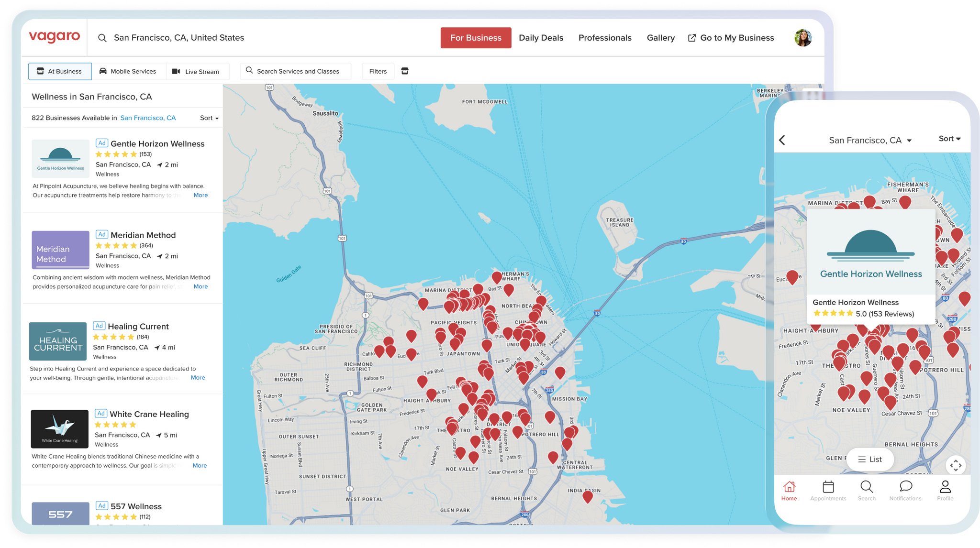This screenshot has width=980, height=548.
Task: Open the Sort dropdown in the mobile app
Action: [x=950, y=139]
